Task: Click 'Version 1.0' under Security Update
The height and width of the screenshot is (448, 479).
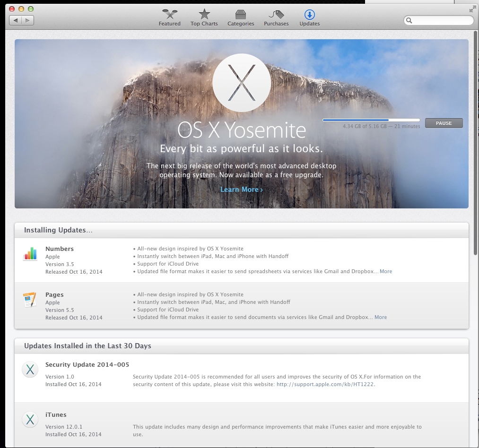Action: [60, 377]
